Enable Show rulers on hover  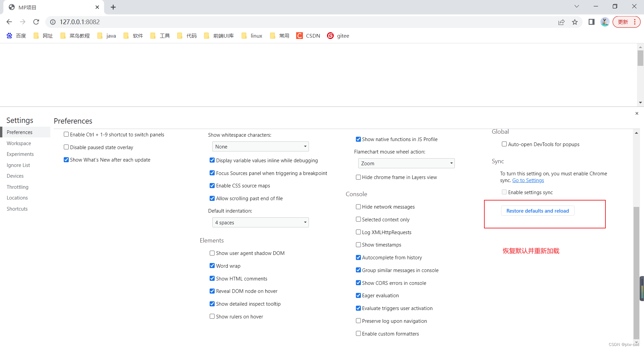point(212,316)
